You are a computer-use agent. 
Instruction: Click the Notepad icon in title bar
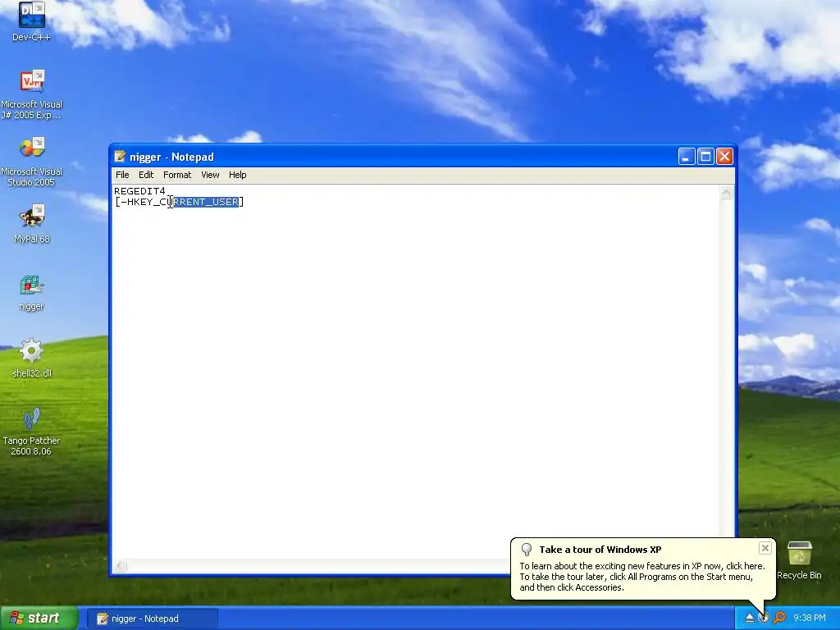(120, 157)
